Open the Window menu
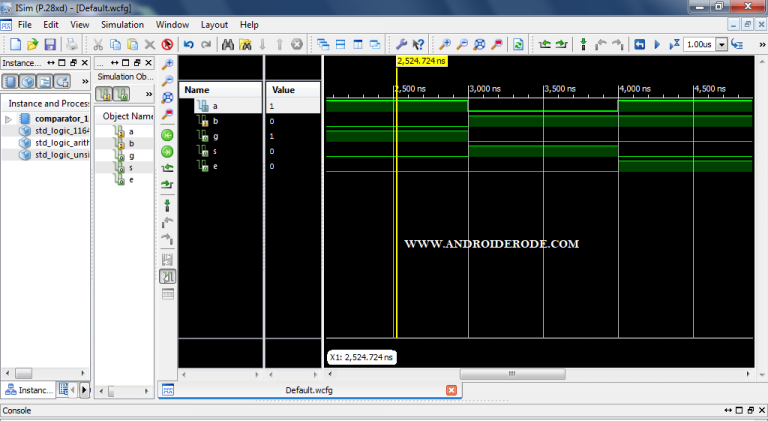This screenshot has height=421, width=768. [172, 24]
